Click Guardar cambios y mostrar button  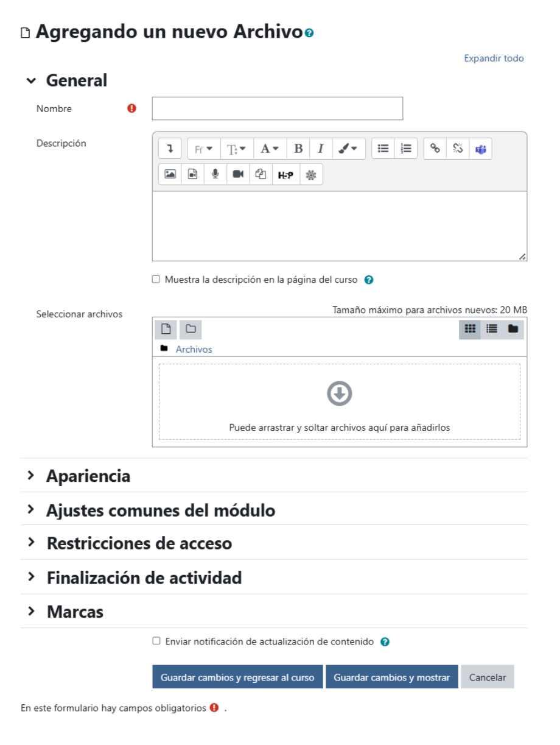click(391, 677)
